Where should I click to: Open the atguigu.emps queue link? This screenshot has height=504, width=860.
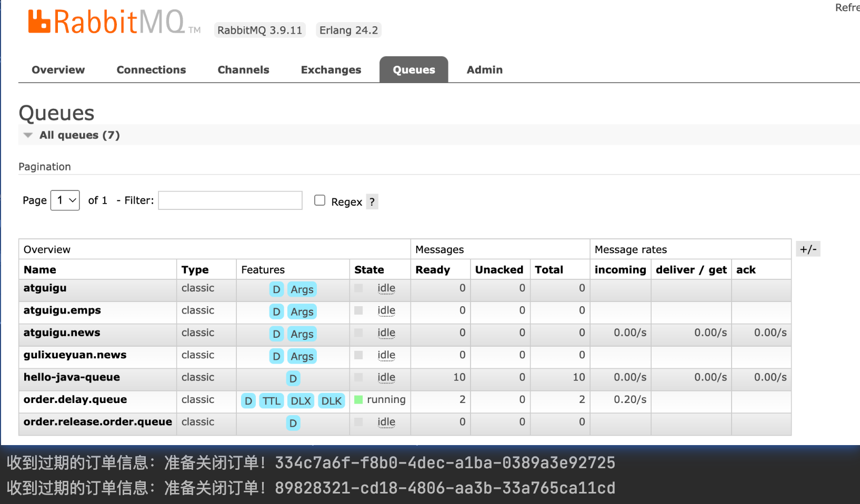62,310
